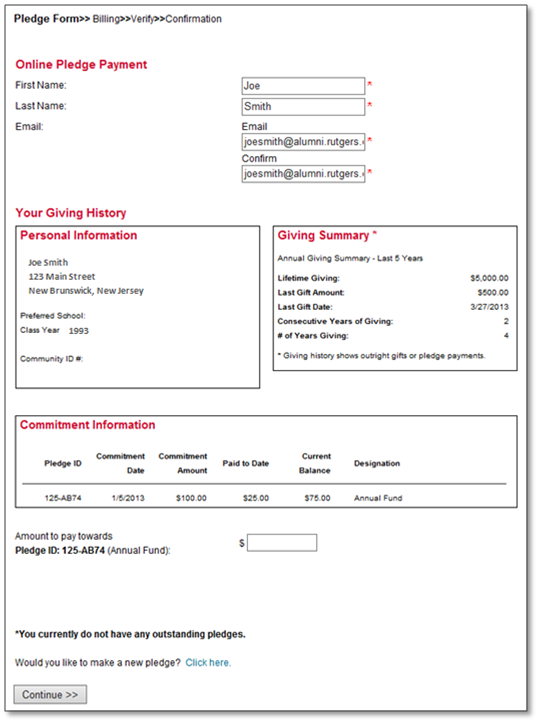Viewport: 539px width, 723px height.
Task: Click the Personal Information heading
Action: [x=78, y=235]
